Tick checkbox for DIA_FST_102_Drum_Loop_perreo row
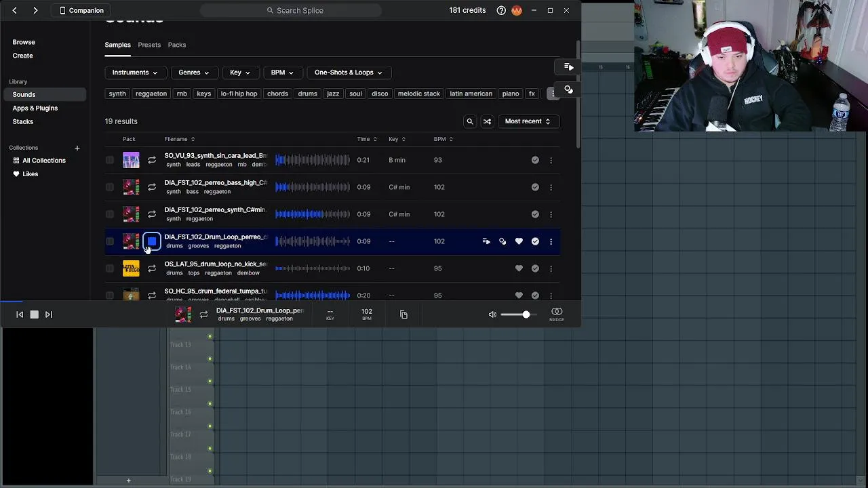 pyautogui.click(x=110, y=241)
